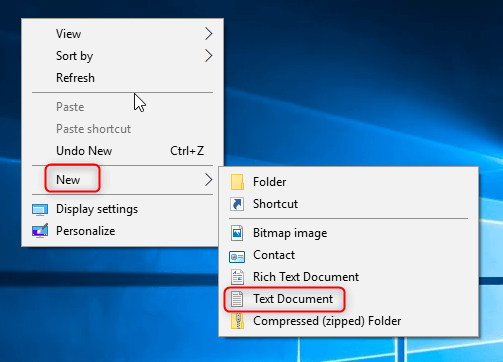The width and height of the screenshot is (503, 362).
Task: Click the Text Document page icon
Action: (x=237, y=299)
